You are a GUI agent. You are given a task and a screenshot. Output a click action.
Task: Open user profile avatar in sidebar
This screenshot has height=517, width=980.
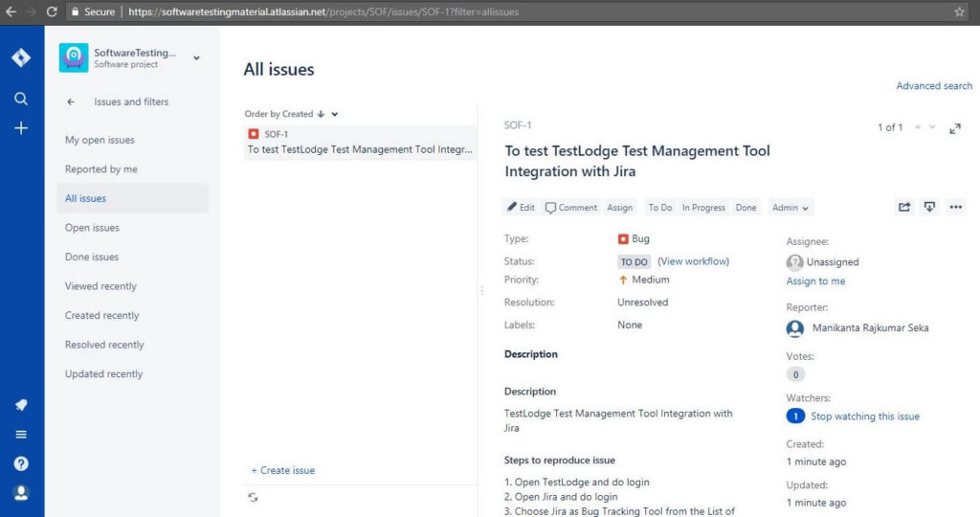[21, 493]
